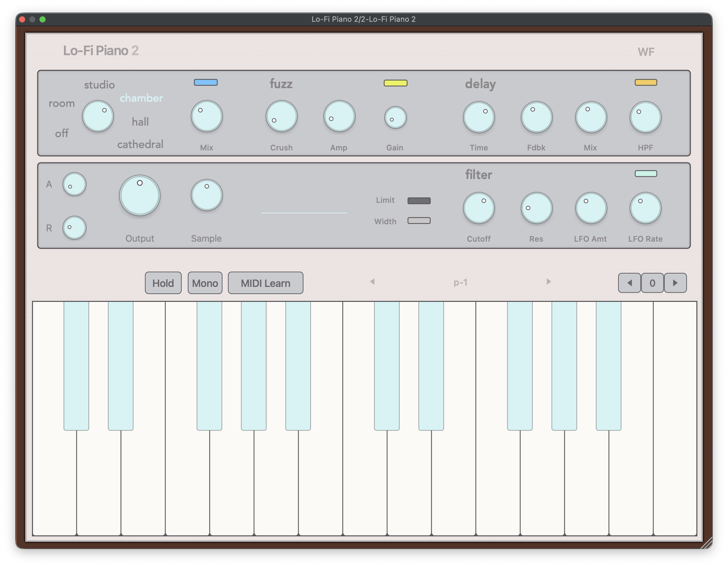
Task: Toggle the mint filter on/off indicator
Action: pos(646,174)
